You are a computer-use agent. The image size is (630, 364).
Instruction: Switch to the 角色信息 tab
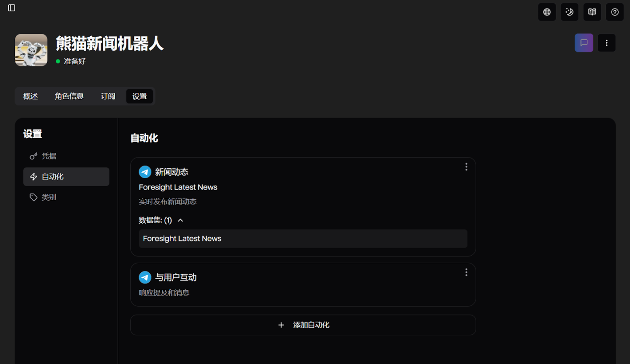[69, 96]
